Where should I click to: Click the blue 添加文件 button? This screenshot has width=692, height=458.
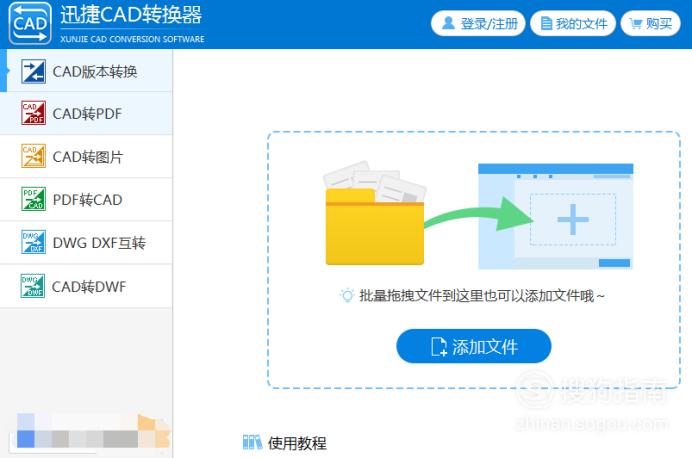[x=474, y=346]
